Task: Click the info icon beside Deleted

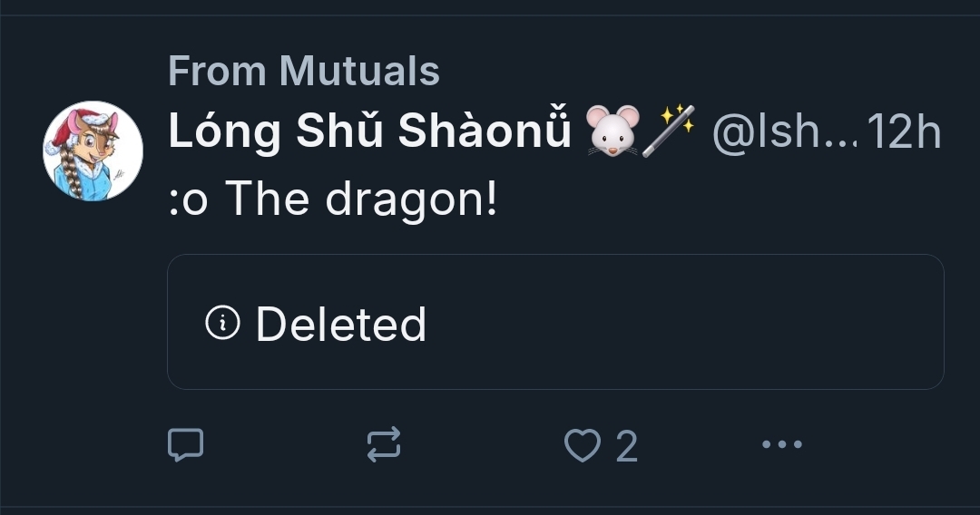Action: (223, 322)
